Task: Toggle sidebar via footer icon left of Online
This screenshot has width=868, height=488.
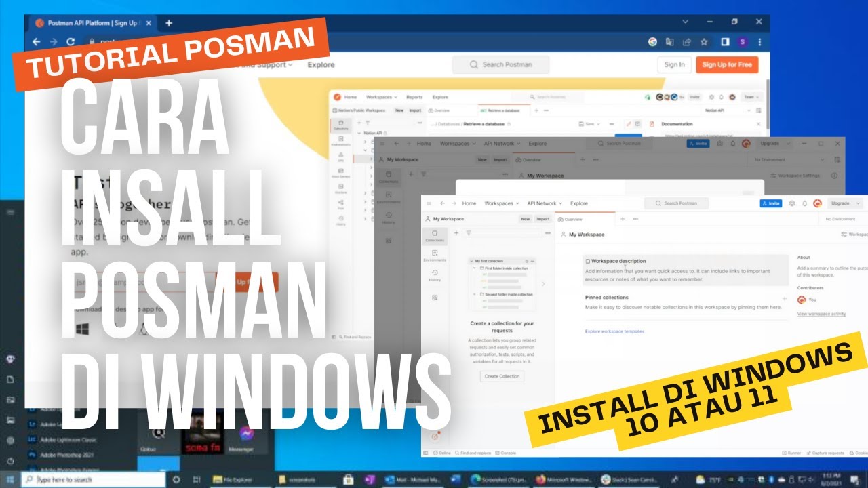Action: pos(425,453)
